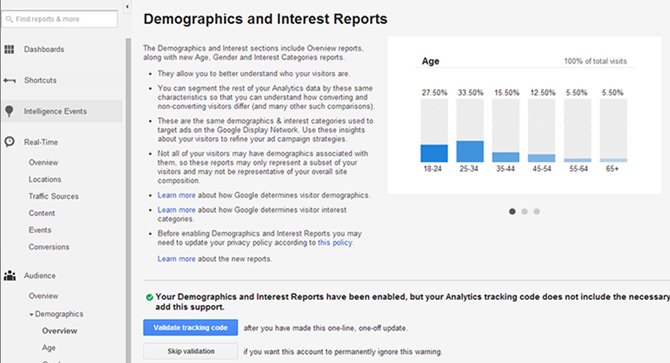Open Learn more about the new reports

(176, 259)
